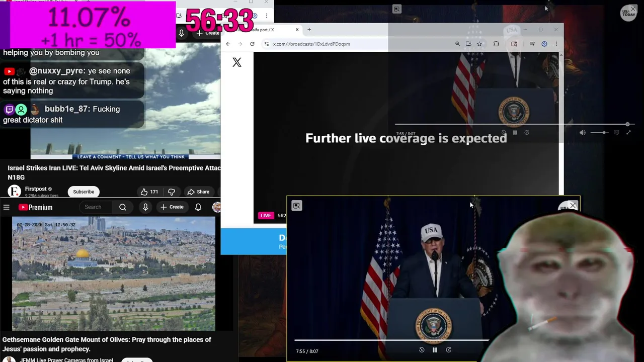
Task: Enter fullscreen on the background video
Action: (628, 133)
